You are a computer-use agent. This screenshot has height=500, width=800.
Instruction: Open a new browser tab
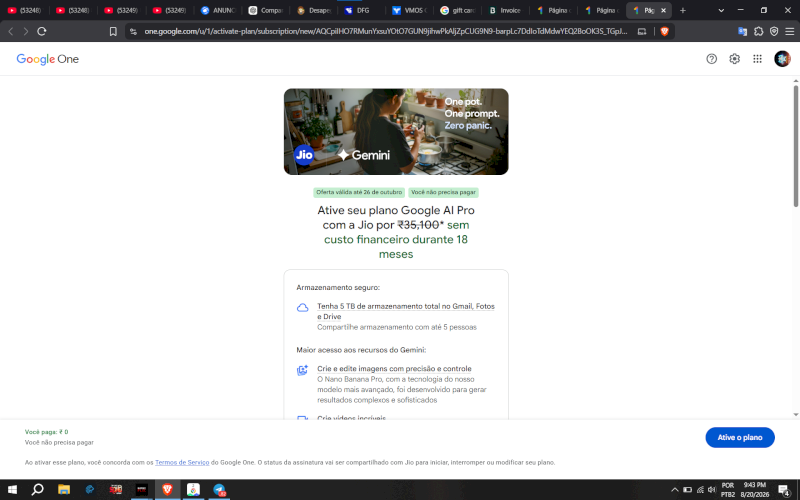pos(683,10)
